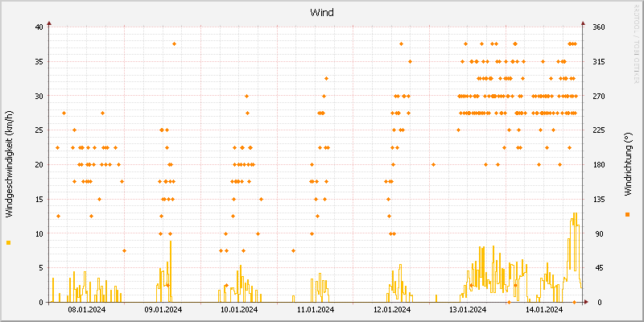Click the date label 08.01.2024

pyautogui.click(x=87, y=310)
